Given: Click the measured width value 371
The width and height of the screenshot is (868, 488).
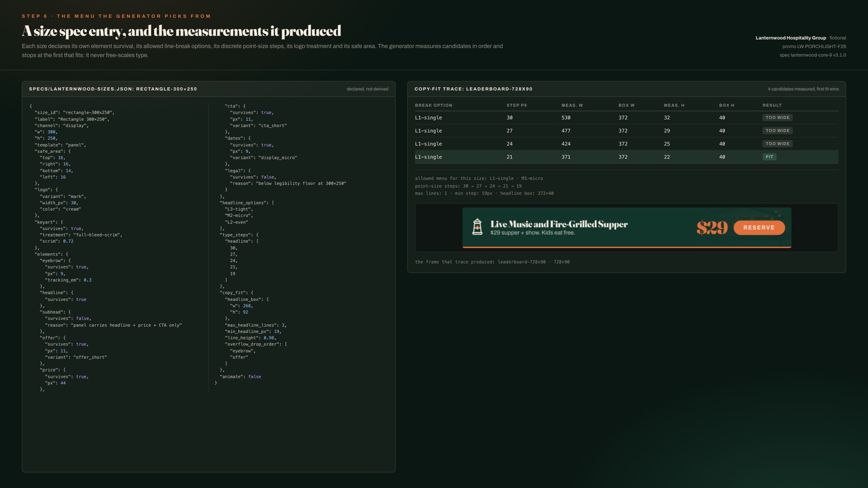Looking at the screenshot, I should click(x=566, y=157).
